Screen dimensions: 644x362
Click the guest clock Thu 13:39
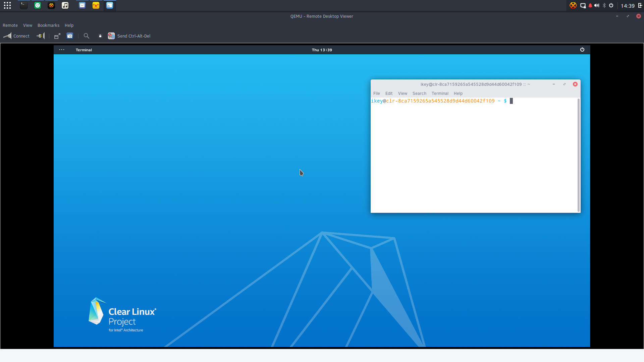(322, 50)
